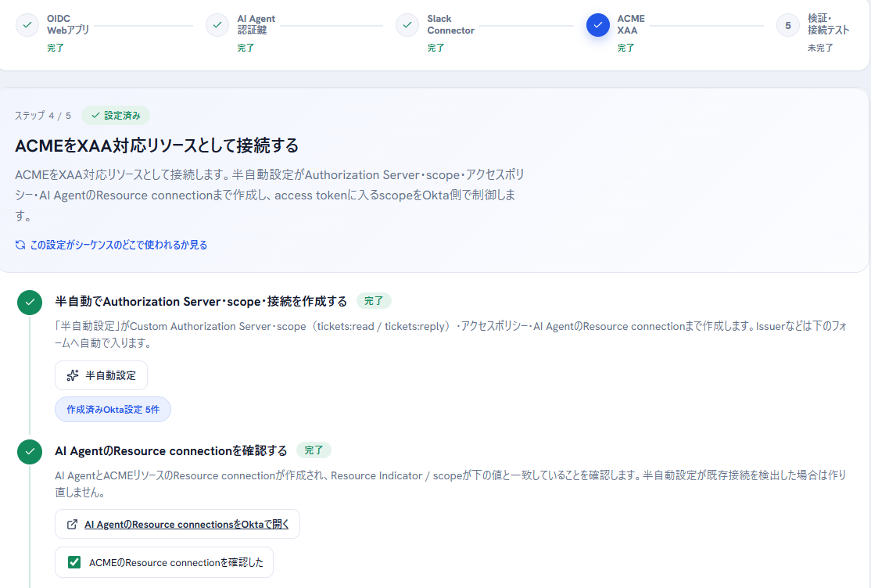Screen dimensions: 871x588
Task: Click heading AI AgentのResource connectionを確認する
Action: click(171, 450)
